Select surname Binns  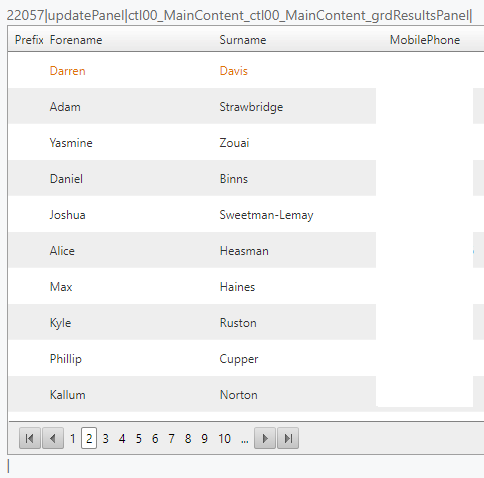234,179
